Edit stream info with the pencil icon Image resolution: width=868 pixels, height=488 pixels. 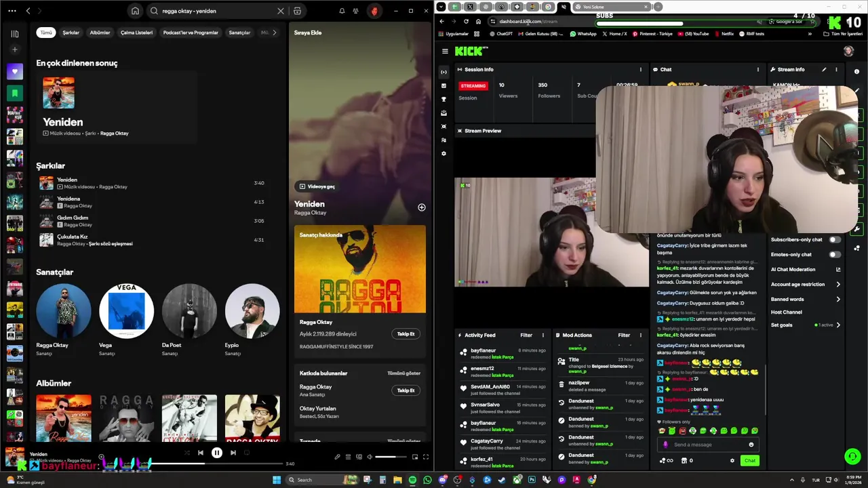tap(824, 69)
